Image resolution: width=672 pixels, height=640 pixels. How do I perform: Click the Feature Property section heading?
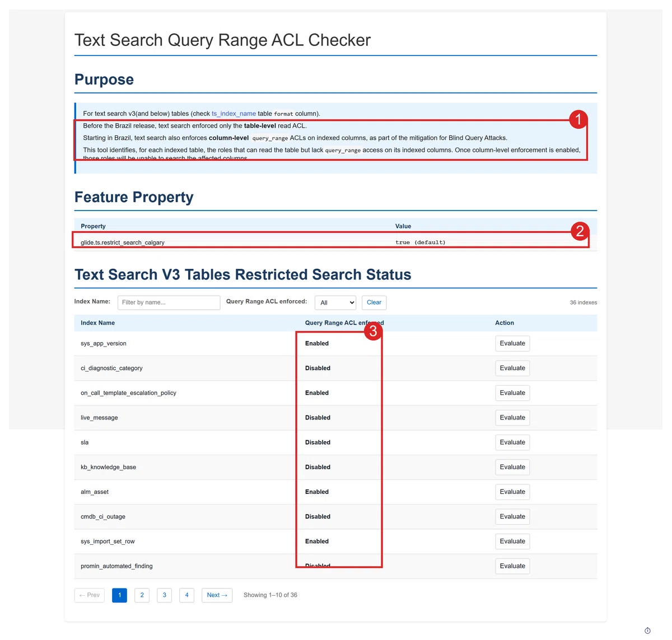coord(134,197)
